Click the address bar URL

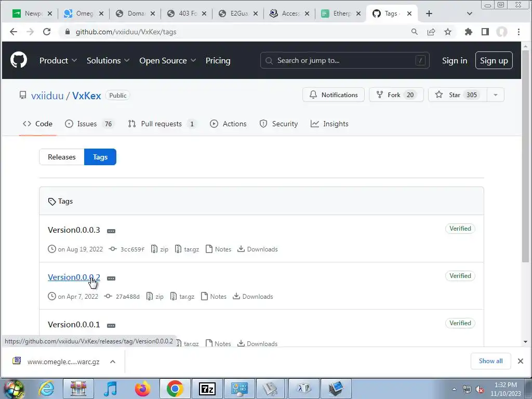pos(126,32)
